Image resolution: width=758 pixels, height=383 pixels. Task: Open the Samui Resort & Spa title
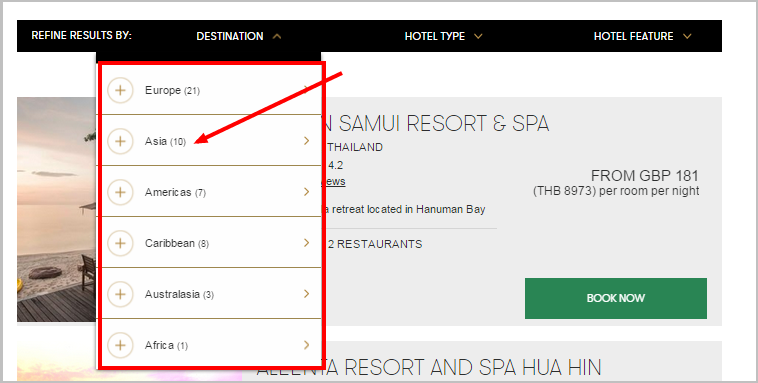[435, 124]
